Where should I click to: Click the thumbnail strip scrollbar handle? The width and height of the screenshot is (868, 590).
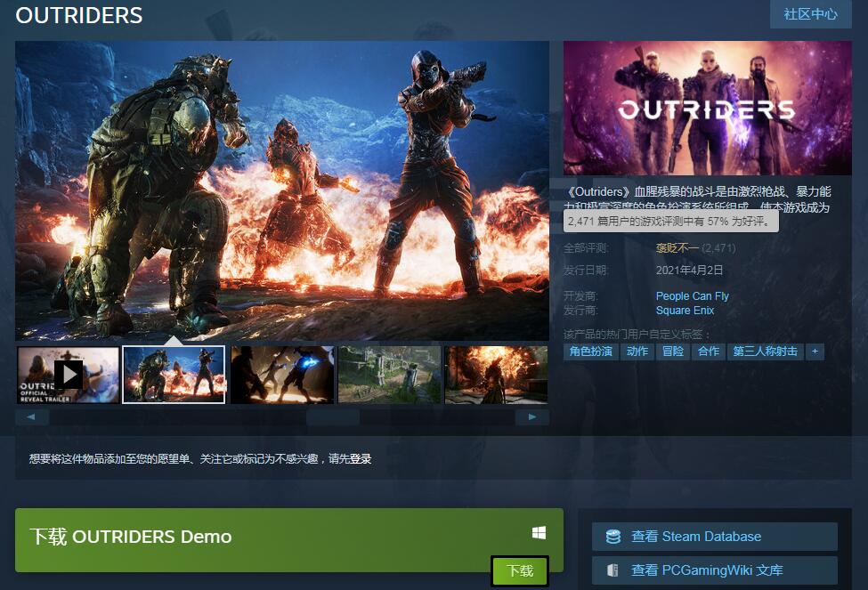(332, 416)
